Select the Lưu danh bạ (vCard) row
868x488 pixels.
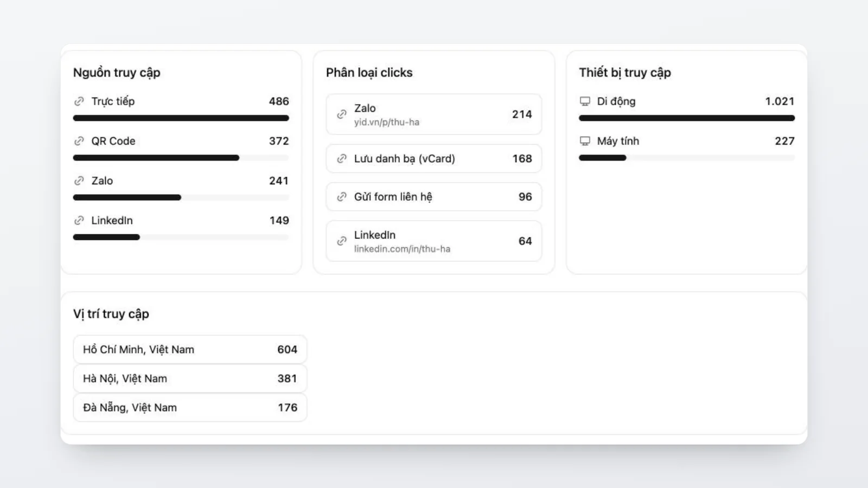(x=433, y=158)
